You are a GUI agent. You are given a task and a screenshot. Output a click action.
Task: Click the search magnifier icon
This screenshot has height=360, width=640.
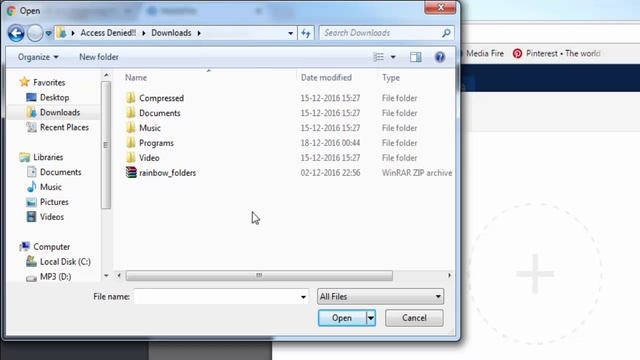(447, 33)
